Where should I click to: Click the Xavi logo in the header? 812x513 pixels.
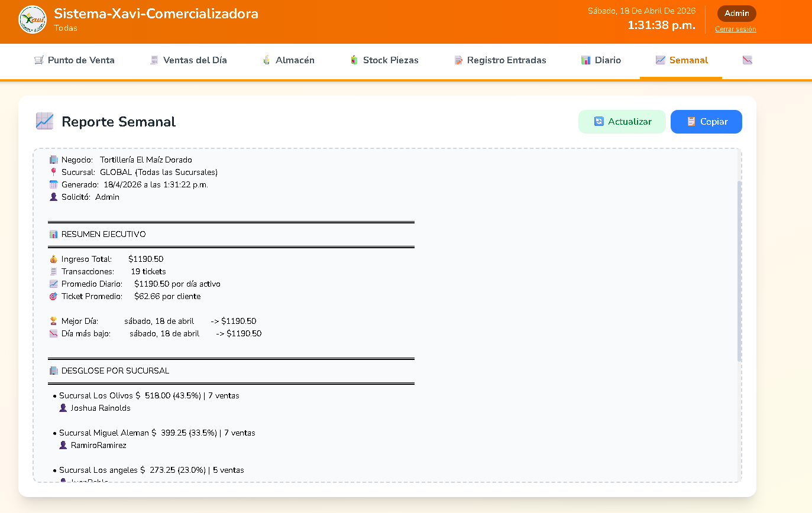click(33, 20)
